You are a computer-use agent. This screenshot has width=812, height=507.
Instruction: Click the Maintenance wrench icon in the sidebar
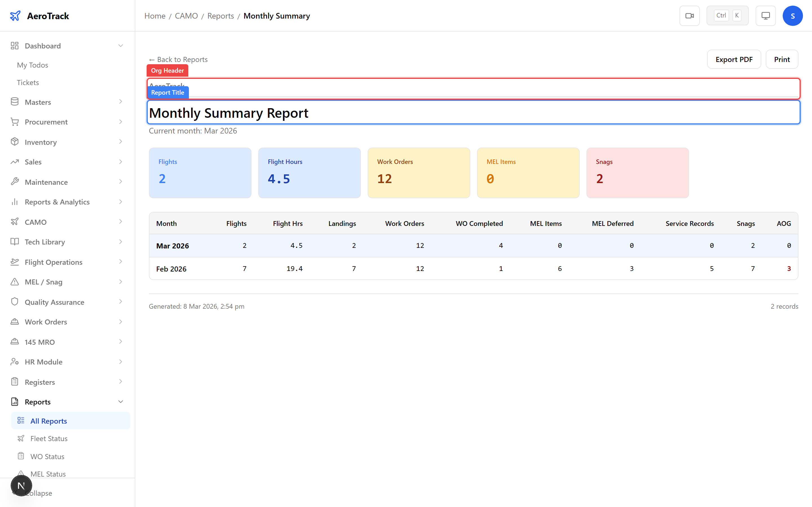(15, 182)
